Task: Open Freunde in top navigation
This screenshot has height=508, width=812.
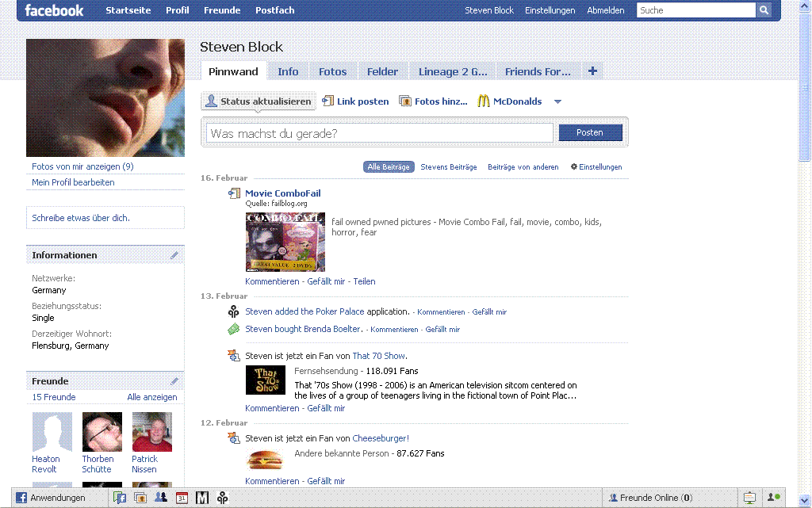Action: [x=222, y=10]
